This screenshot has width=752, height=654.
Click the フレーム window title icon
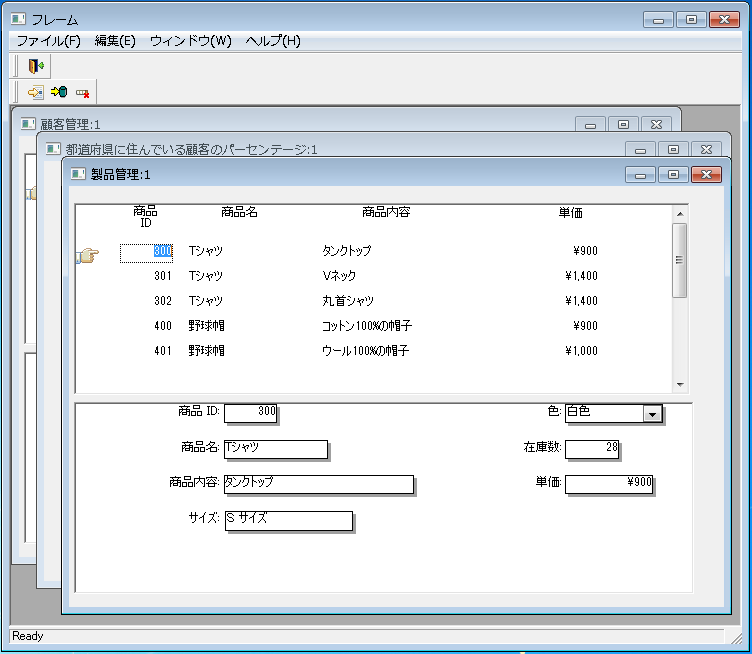tap(18, 20)
